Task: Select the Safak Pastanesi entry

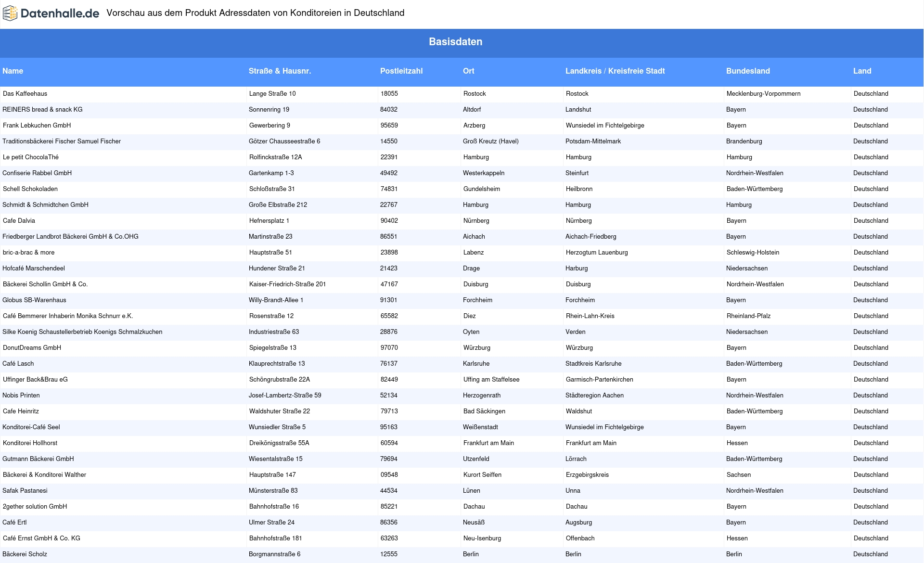Action: tap(25, 491)
